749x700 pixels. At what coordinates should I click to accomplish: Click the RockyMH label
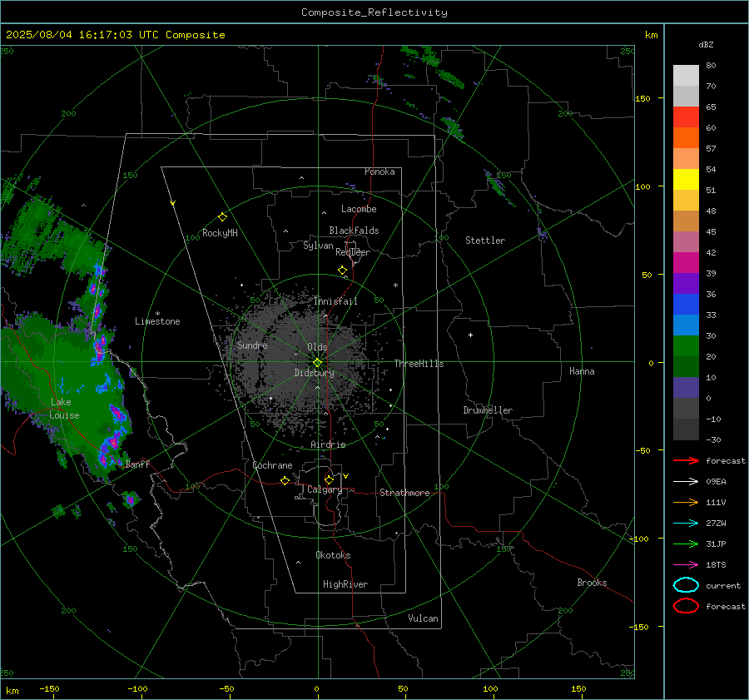pyautogui.click(x=220, y=233)
